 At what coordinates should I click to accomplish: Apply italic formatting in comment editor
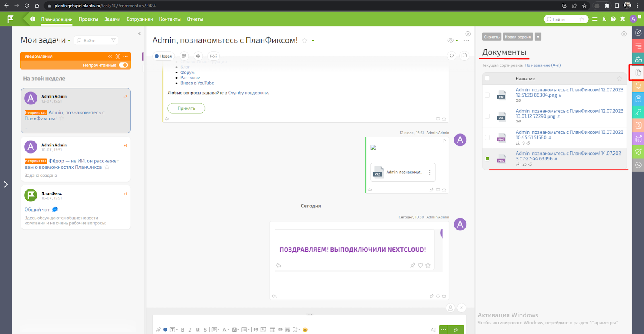190,330
